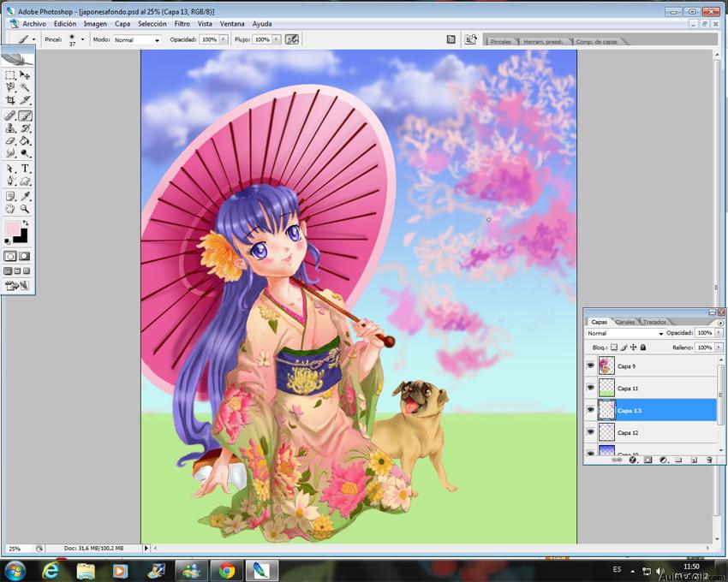Select the Path Selection arrow tool
Viewport: 728px width, 582px height.
(x=10, y=169)
